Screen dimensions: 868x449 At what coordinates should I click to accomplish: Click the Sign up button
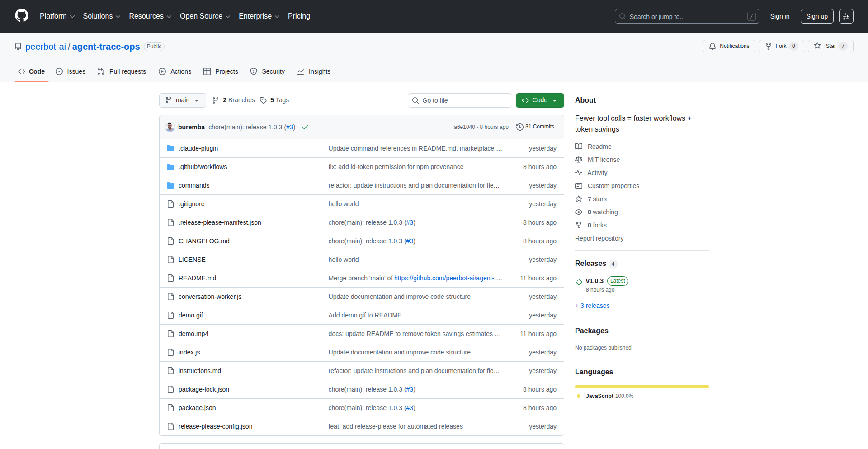(x=816, y=16)
